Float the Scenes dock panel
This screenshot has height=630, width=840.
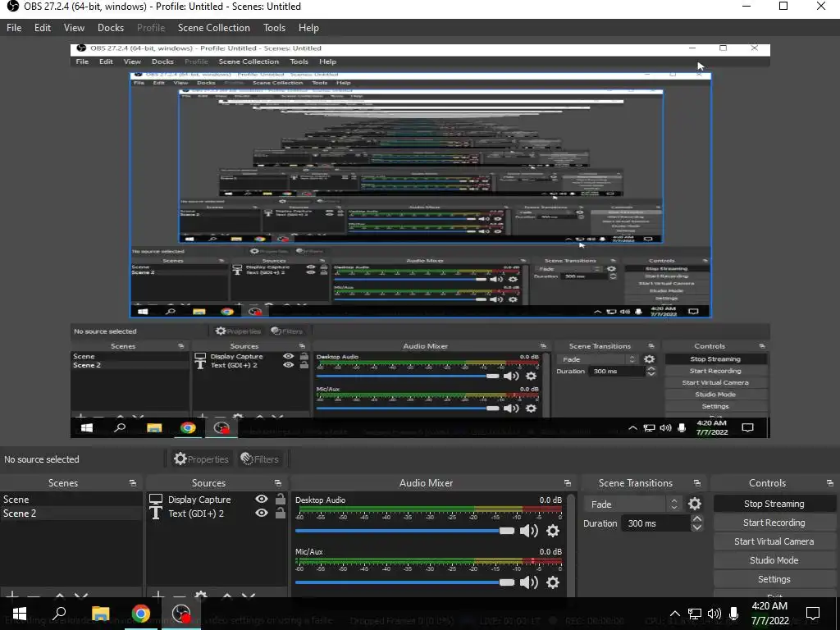133,483
